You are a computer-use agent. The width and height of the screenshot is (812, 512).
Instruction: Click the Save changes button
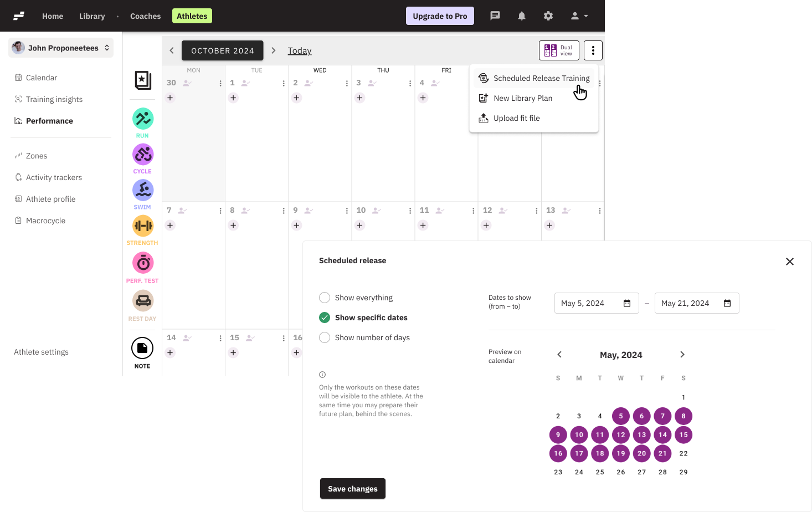click(x=352, y=489)
